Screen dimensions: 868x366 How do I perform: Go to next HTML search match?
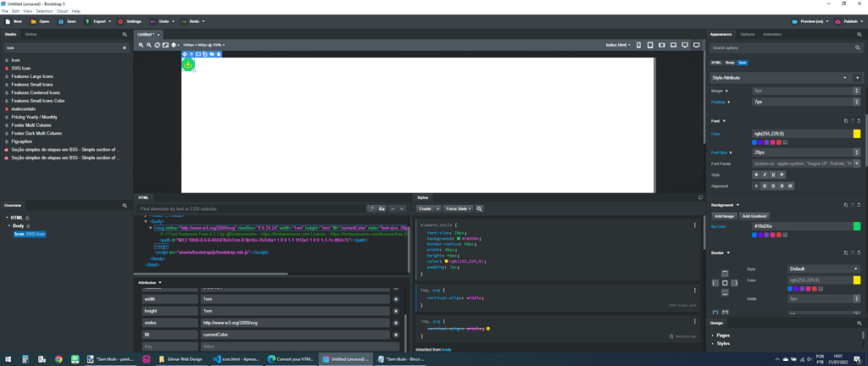click(402, 209)
